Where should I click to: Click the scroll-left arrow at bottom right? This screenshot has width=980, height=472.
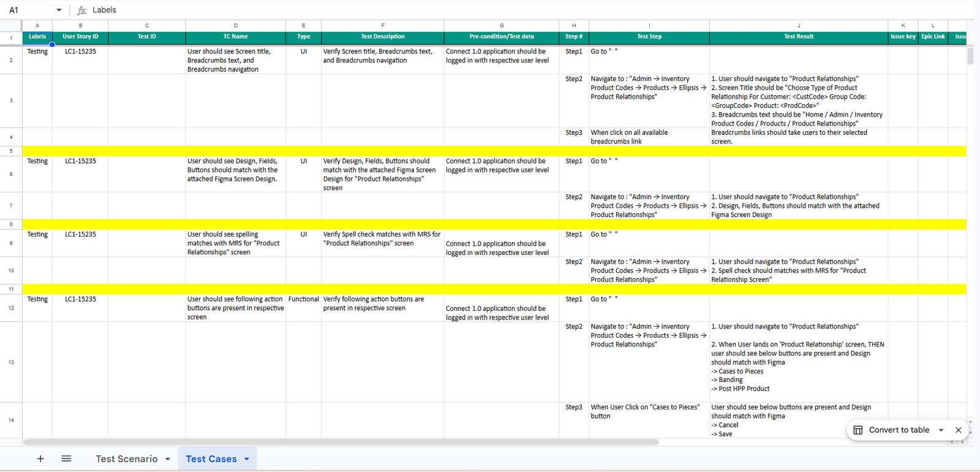point(951,442)
